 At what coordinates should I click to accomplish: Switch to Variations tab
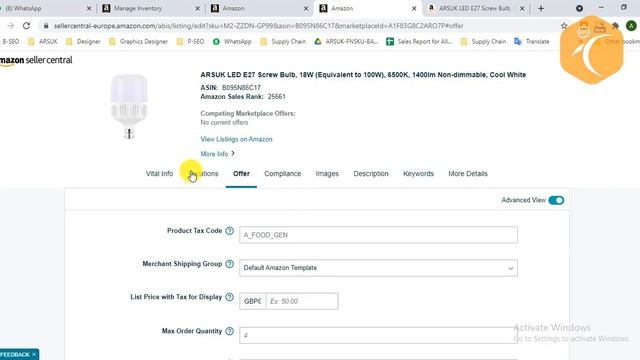(x=203, y=174)
